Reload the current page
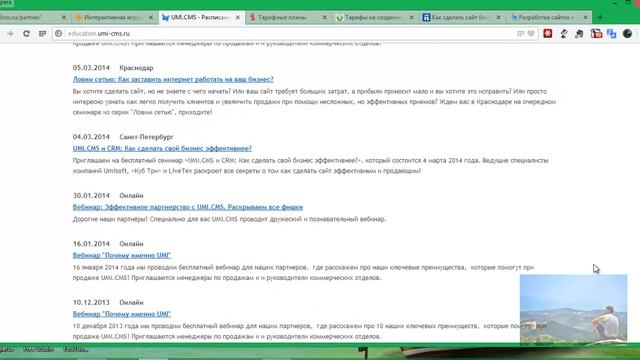 (27, 33)
